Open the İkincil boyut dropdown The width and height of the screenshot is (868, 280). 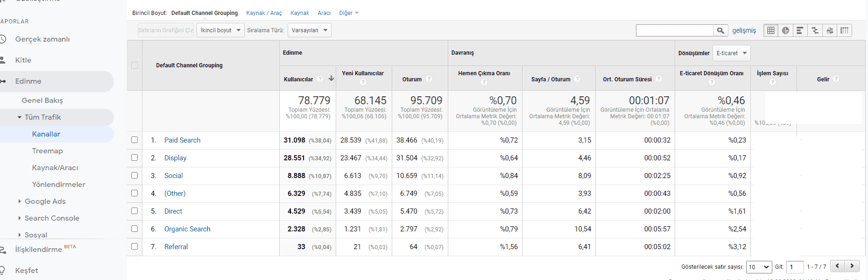pos(220,30)
